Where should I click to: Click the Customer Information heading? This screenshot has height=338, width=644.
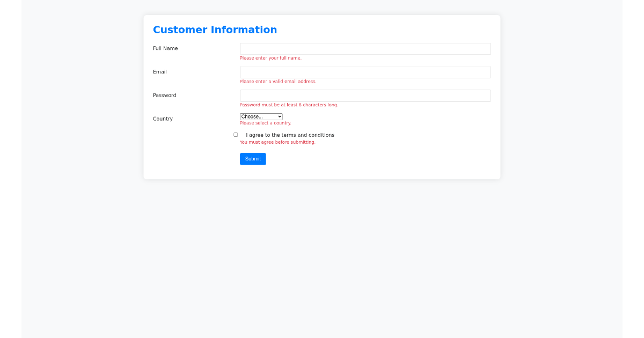point(215,30)
